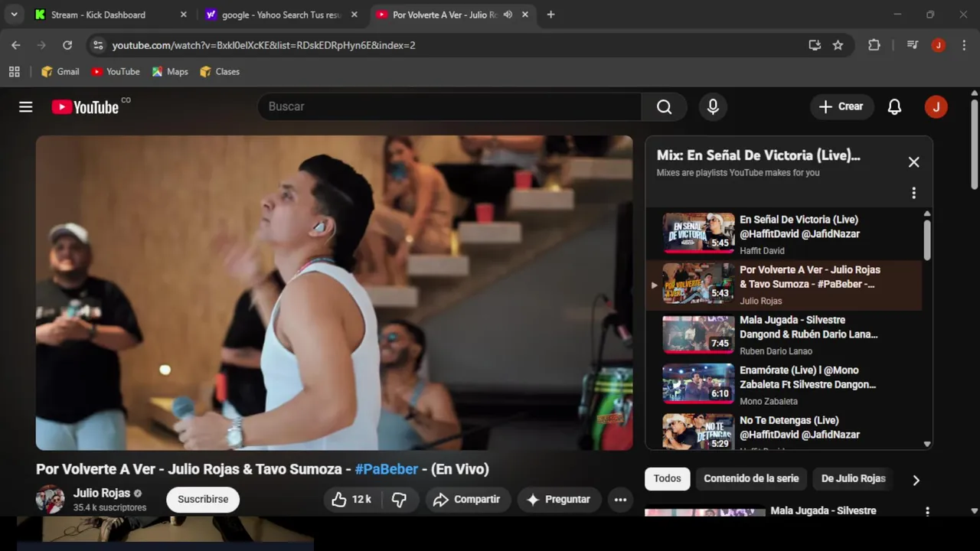Open the Chrome three-dot menu
The height and width of the screenshot is (551, 980).
point(963,45)
